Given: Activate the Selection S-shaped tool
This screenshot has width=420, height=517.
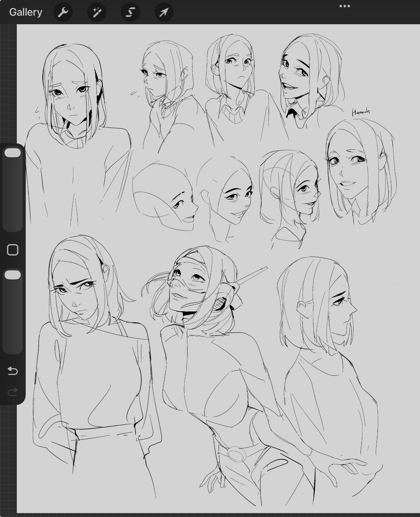Looking at the screenshot, I should coord(130,12).
